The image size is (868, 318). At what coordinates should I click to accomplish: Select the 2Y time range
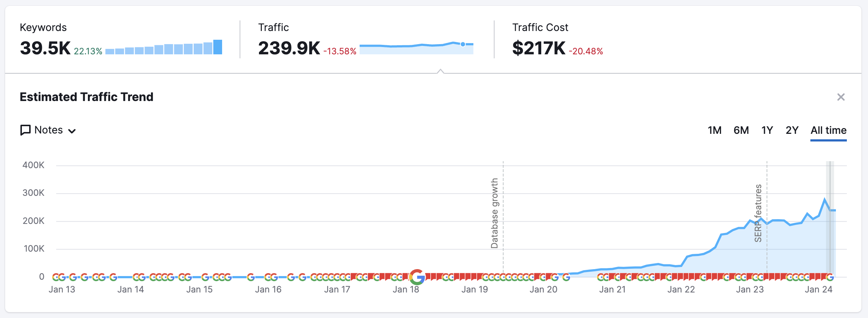coord(792,130)
